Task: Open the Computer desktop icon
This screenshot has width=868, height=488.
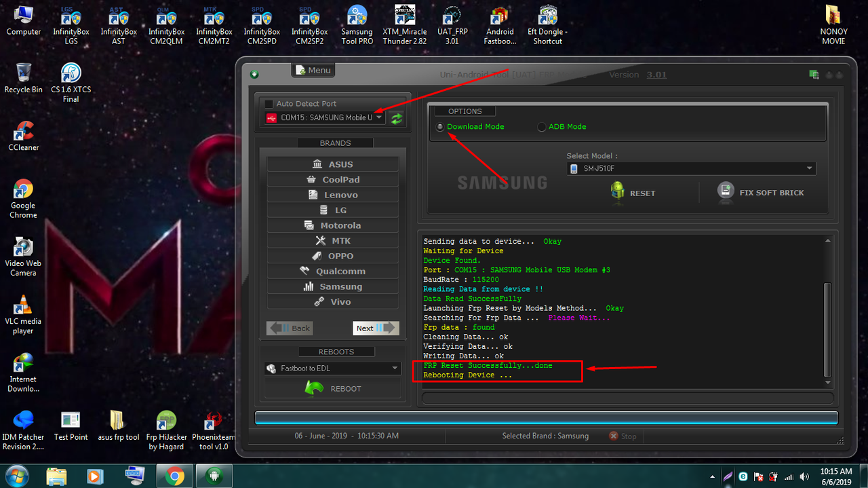Action: coord(24,21)
